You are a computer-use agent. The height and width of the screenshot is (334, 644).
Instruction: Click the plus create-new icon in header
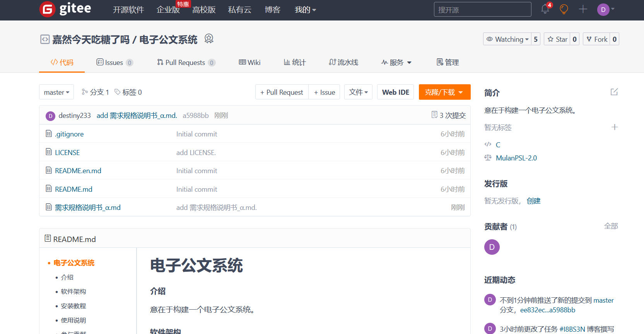583,9
